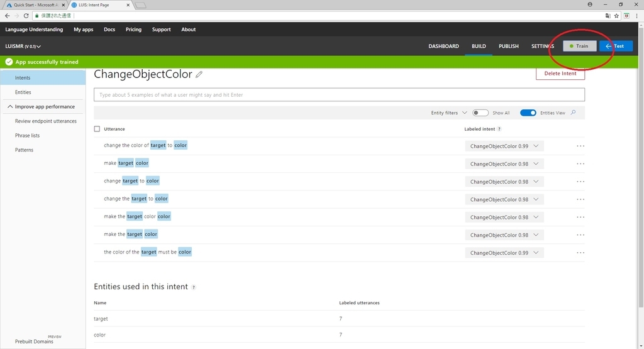The image size is (644, 349).
Task: Open the utterance search magnifier icon
Action: pyautogui.click(x=574, y=113)
